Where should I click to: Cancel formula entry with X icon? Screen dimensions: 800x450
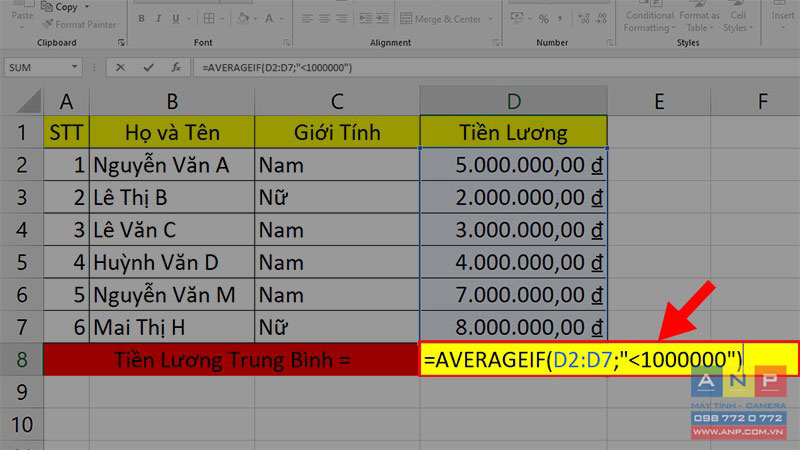(120, 67)
